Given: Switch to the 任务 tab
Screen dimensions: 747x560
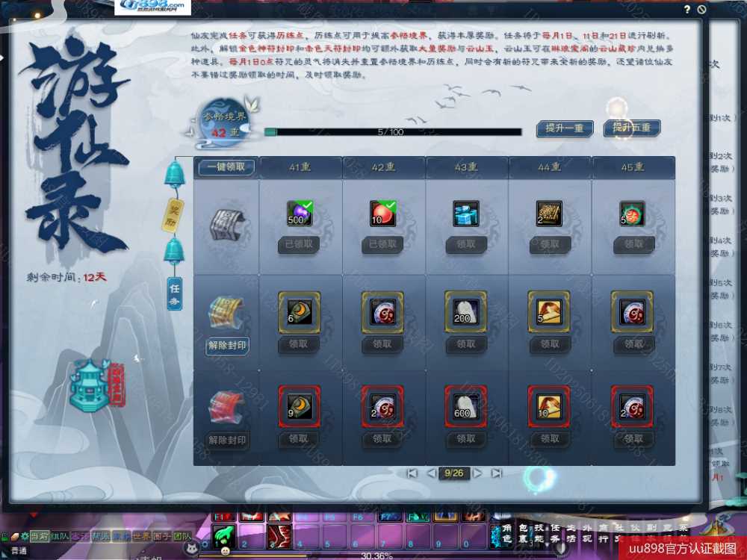Looking at the screenshot, I should (x=174, y=293).
